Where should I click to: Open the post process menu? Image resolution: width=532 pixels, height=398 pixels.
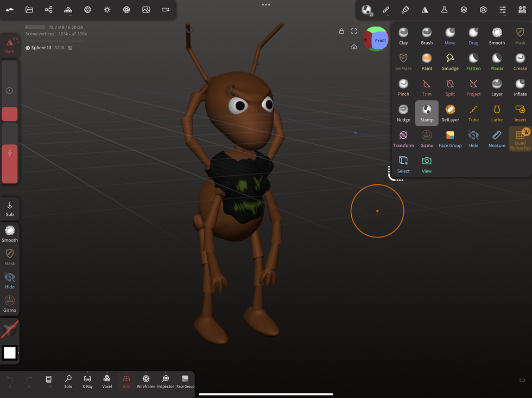point(126,10)
